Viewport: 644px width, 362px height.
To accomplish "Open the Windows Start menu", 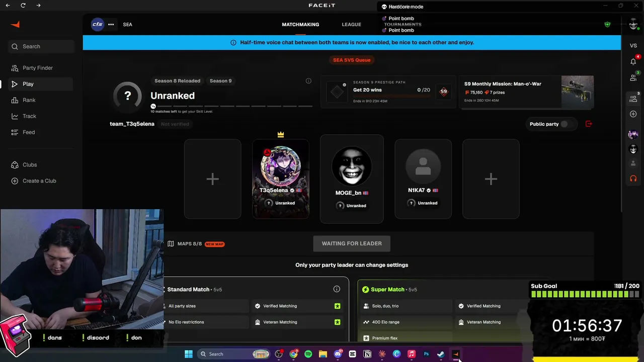I will 189,354.
